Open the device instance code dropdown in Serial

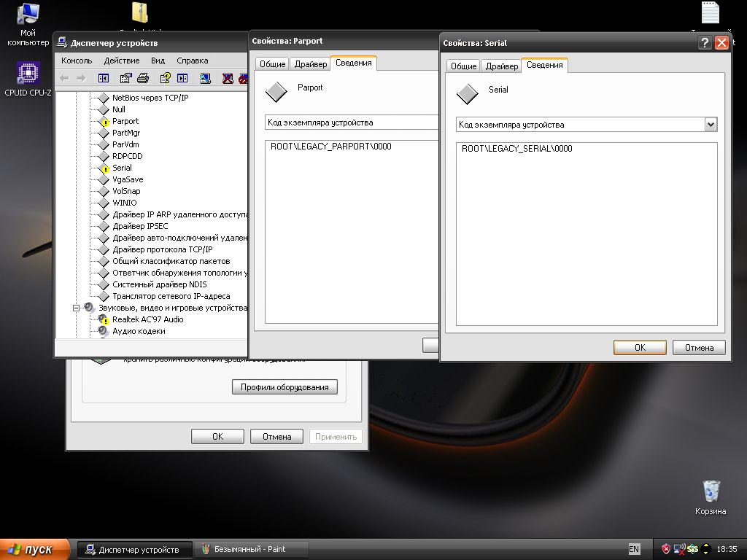point(711,125)
